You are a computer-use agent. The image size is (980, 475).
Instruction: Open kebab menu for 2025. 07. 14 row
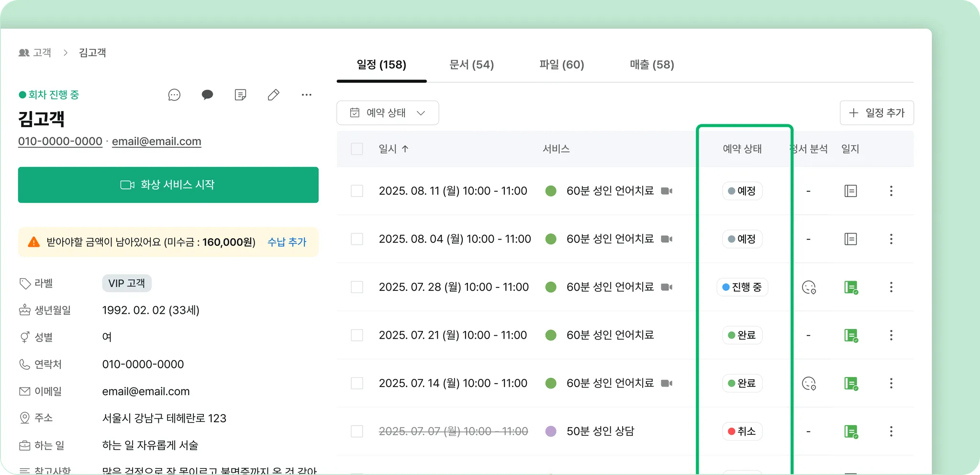(x=891, y=383)
